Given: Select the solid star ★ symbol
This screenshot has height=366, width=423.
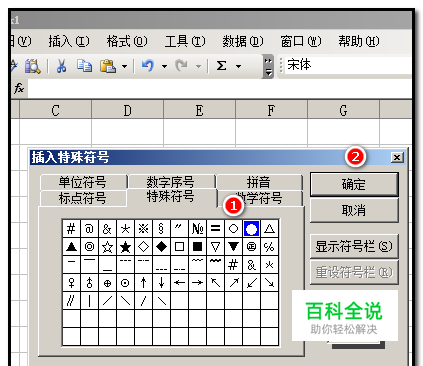Looking at the screenshot, I should [x=125, y=247].
